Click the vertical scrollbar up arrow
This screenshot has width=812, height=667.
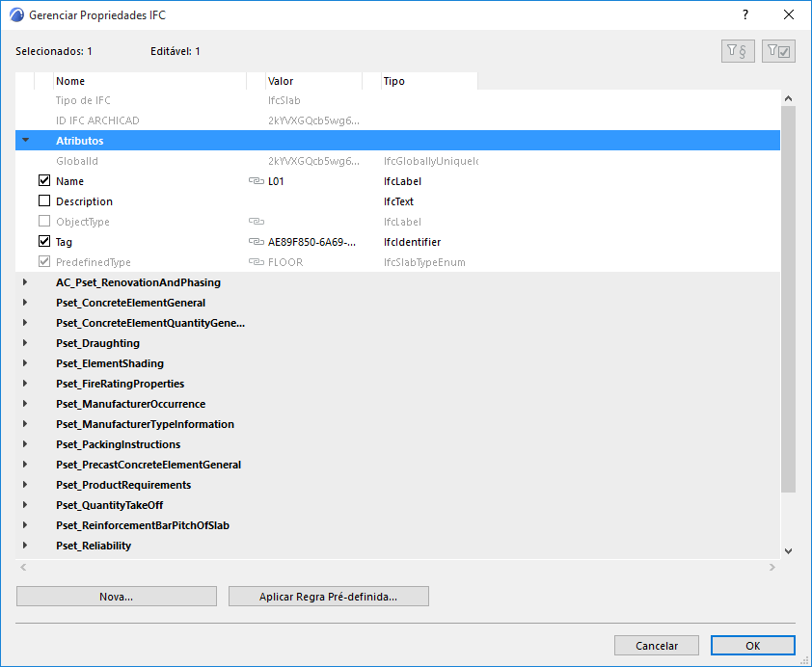click(x=788, y=98)
